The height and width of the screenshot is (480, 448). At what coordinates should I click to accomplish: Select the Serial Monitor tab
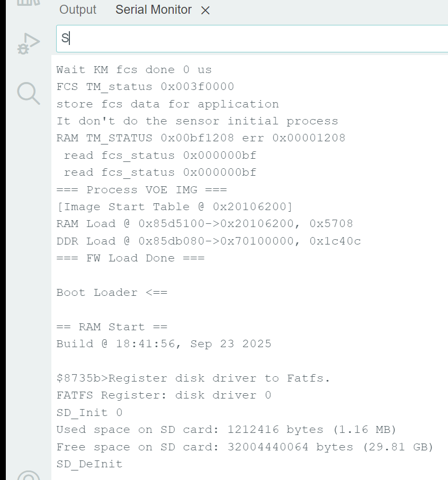click(x=153, y=10)
